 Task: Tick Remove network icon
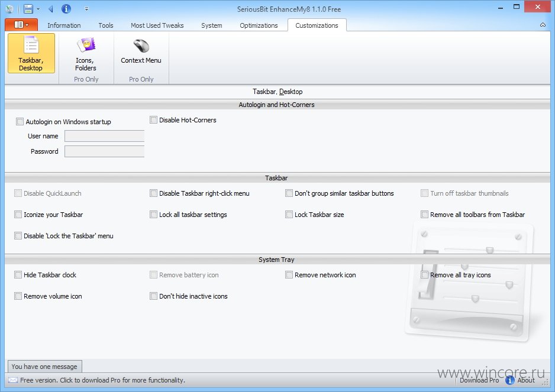[289, 275]
